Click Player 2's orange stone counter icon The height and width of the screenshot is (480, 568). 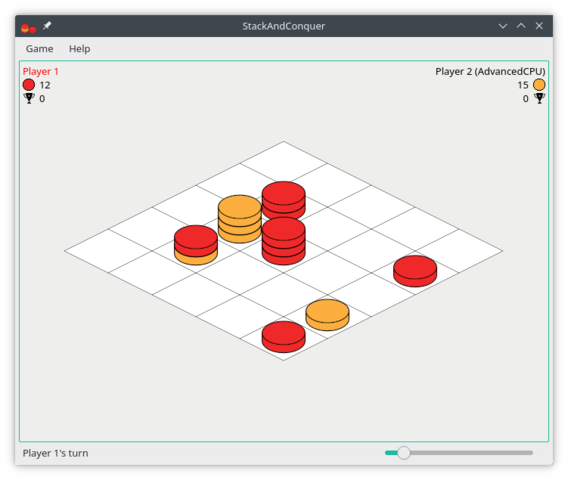(x=539, y=85)
